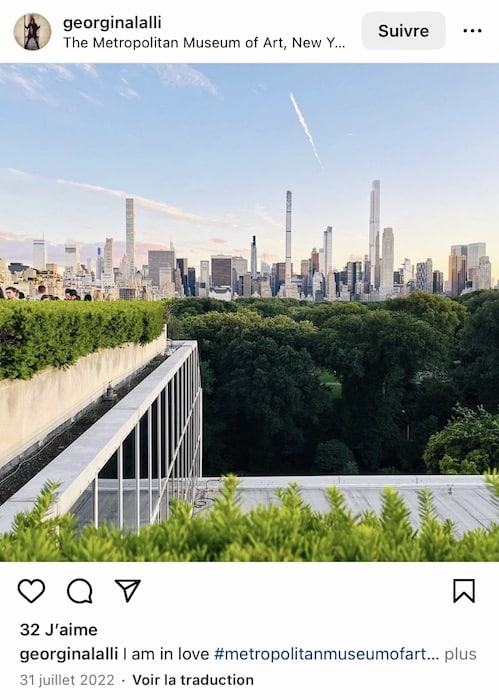Open comments via the speech bubble icon
The width and height of the screenshot is (499, 700).
pyautogui.click(x=80, y=591)
